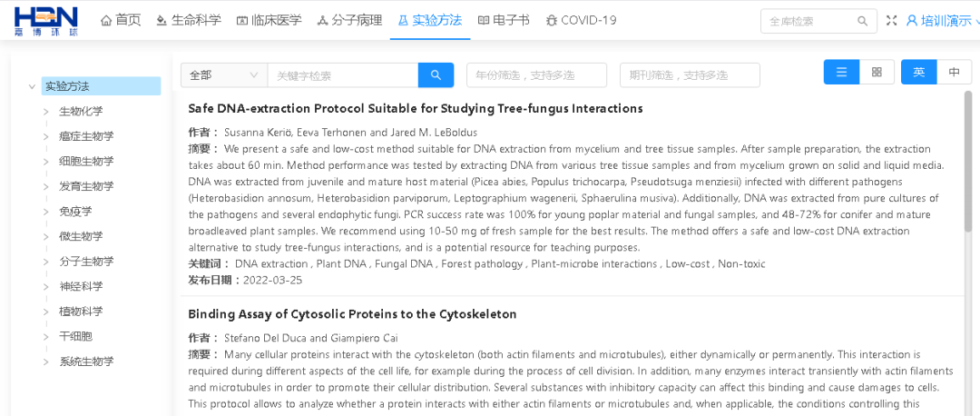
Task: Toggle language to Chinese (中)
Action: tap(954, 73)
